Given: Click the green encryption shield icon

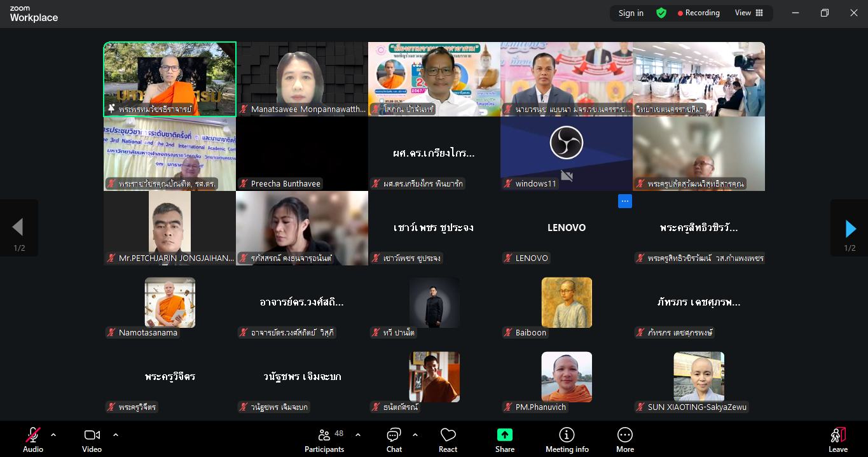Looking at the screenshot, I should click(661, 13).
